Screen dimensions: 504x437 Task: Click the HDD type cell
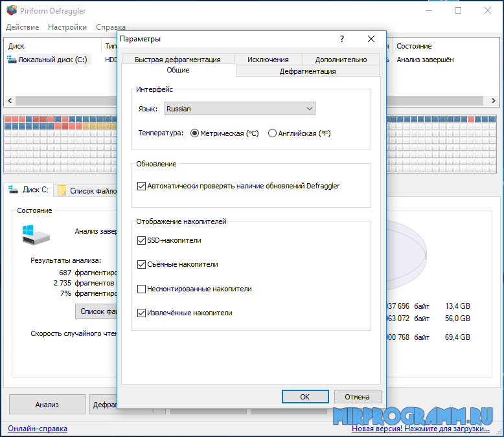point(111,60)
